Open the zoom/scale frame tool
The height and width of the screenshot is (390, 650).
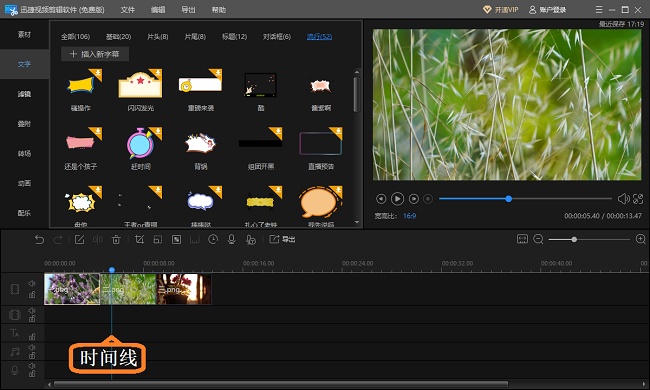tap(158, 240)
